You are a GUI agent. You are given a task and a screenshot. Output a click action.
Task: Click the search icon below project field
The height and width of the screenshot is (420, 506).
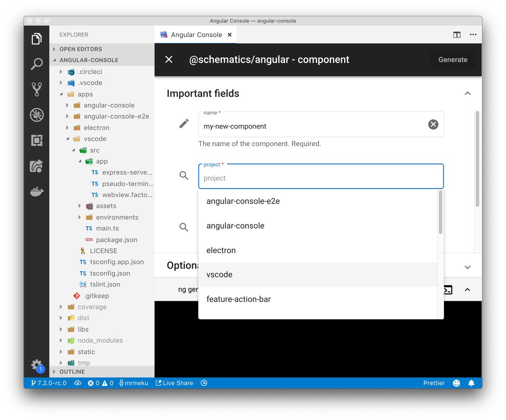tap(184, 227)
